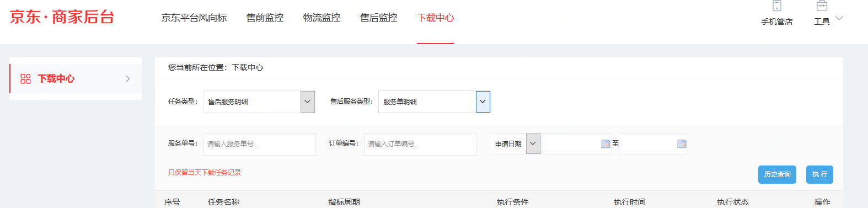Open the 京东平台风向标 tab

tap(194, 18)
